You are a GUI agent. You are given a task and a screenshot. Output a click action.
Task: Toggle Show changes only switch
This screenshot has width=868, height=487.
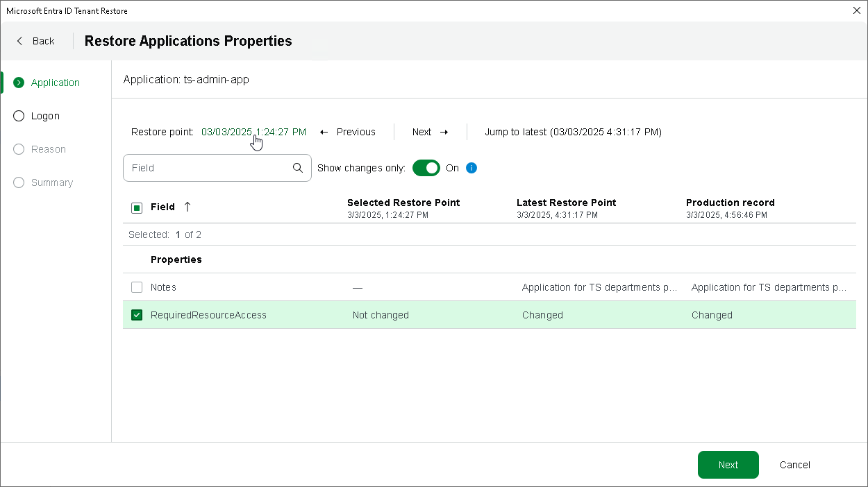(426, 168)
